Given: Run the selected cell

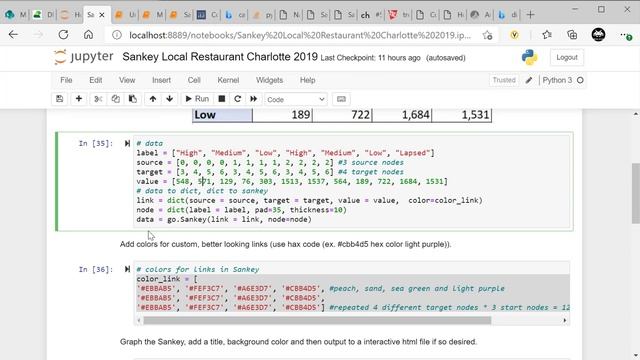Looking at the screenshot, I should coord(197,99).
